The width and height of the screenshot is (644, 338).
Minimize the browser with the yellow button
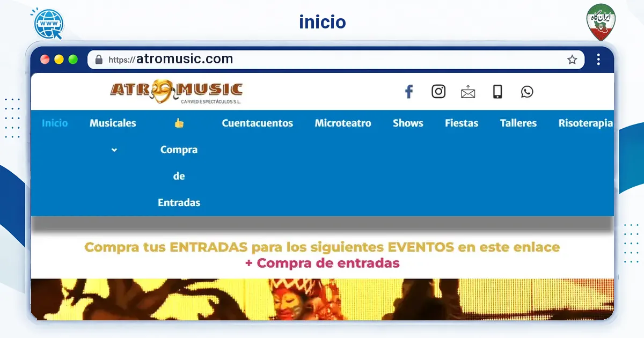[59, 60]
